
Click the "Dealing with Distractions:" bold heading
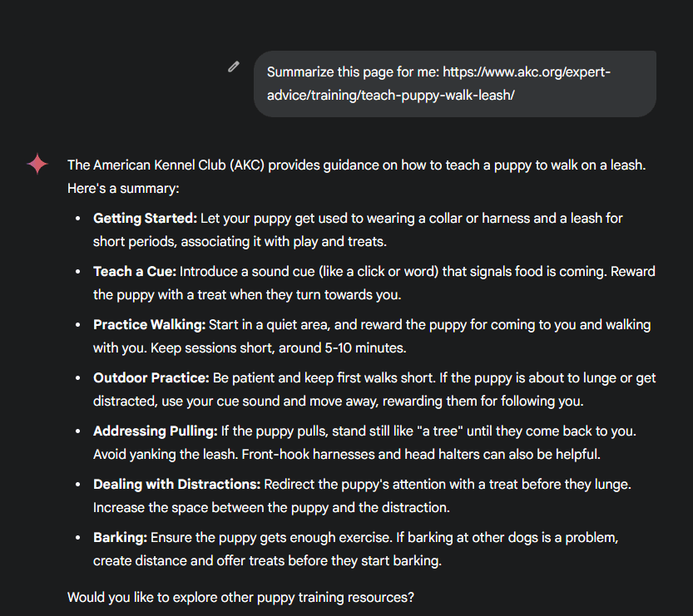tap(176, 484)
